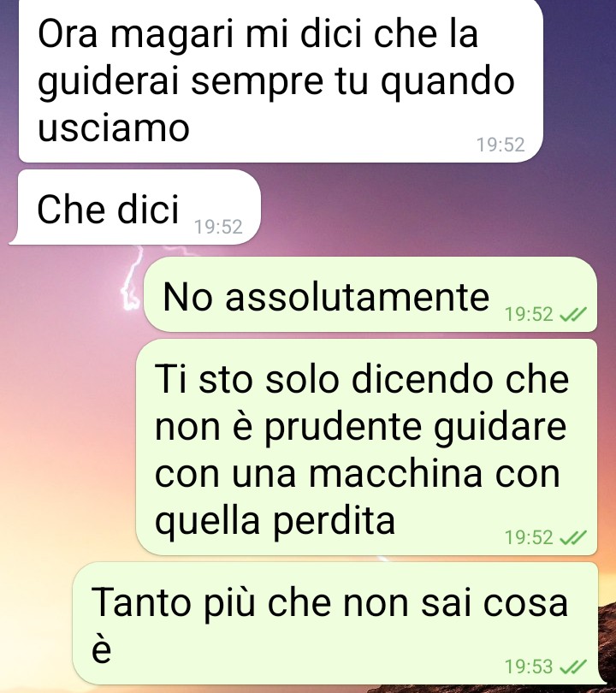Tap the double ticks beside the 19:53 timestamp
This screenshot has height=693, width=616.
tap(572, 666)
